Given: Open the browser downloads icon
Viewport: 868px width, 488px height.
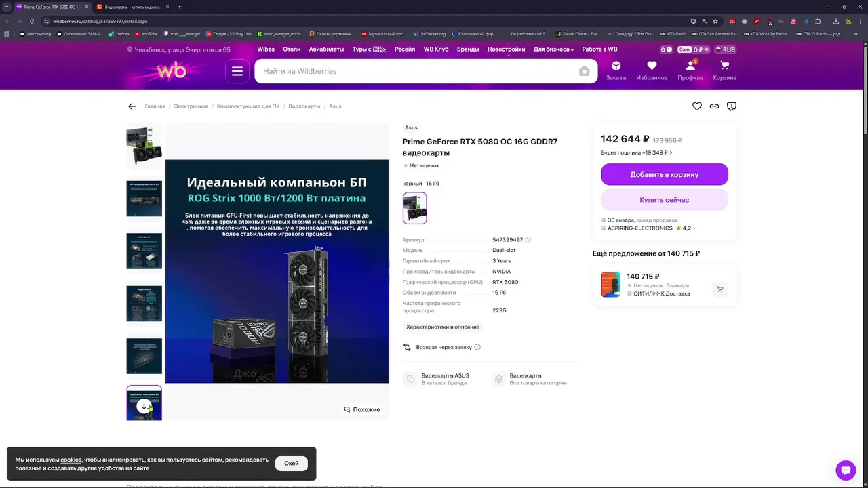Looking at the screenshot, I should coord(835,21).
